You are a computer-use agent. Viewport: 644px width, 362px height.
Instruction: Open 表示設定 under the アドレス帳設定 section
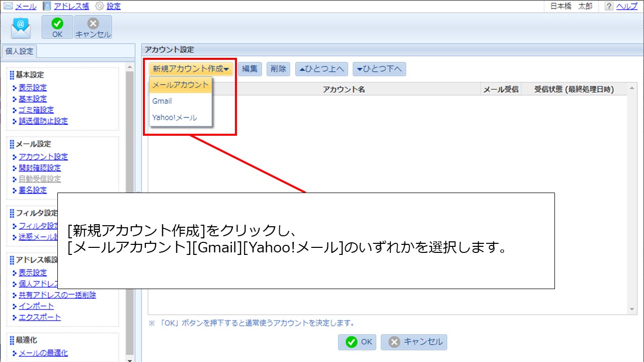pos(33,273)
